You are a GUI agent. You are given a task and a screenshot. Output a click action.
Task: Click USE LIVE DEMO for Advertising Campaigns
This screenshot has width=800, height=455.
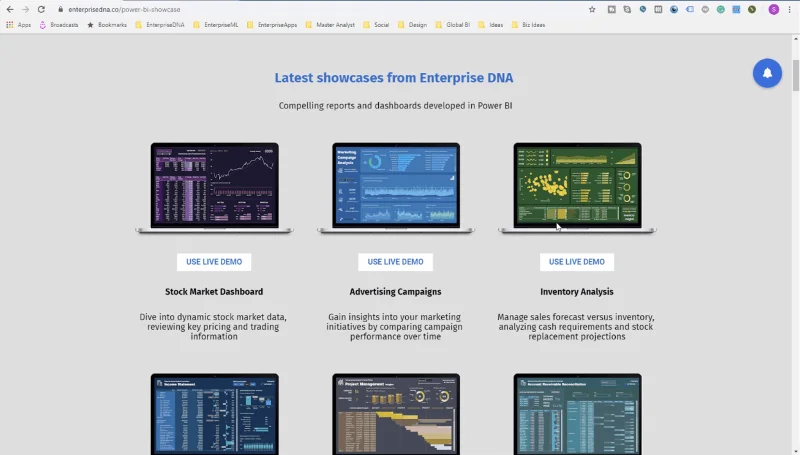tap(395, 262)
